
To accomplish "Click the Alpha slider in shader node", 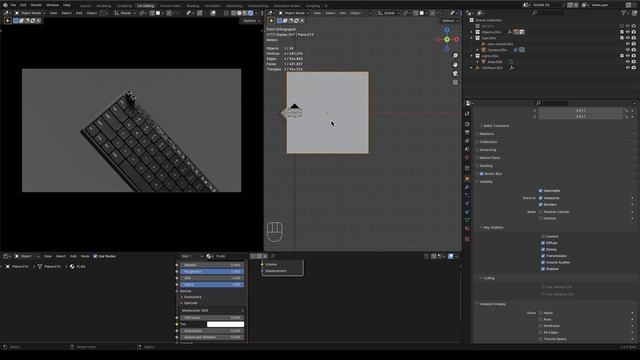I will [212, 284].
